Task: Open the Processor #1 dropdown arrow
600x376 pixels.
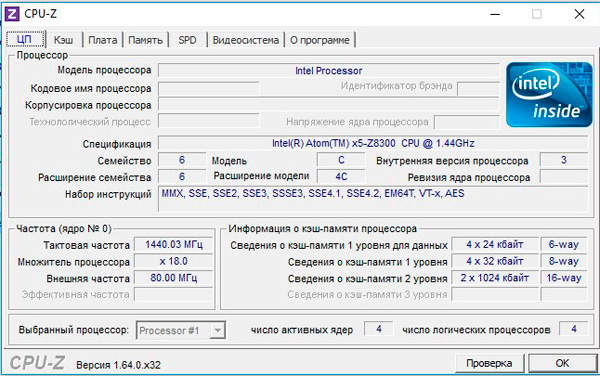Action: point(217,330)
